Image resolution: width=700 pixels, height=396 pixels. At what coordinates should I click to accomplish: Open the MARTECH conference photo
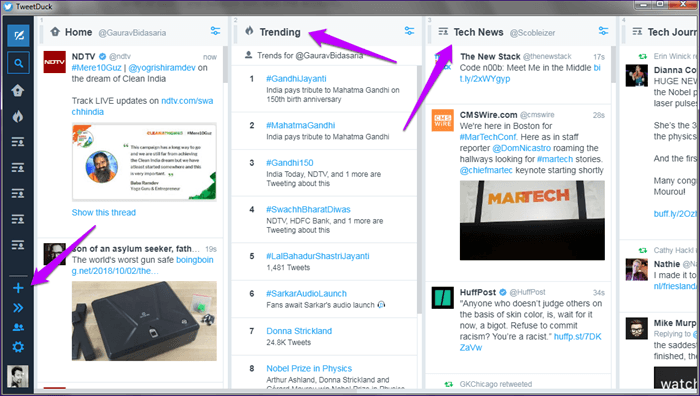tap(532, 220)
